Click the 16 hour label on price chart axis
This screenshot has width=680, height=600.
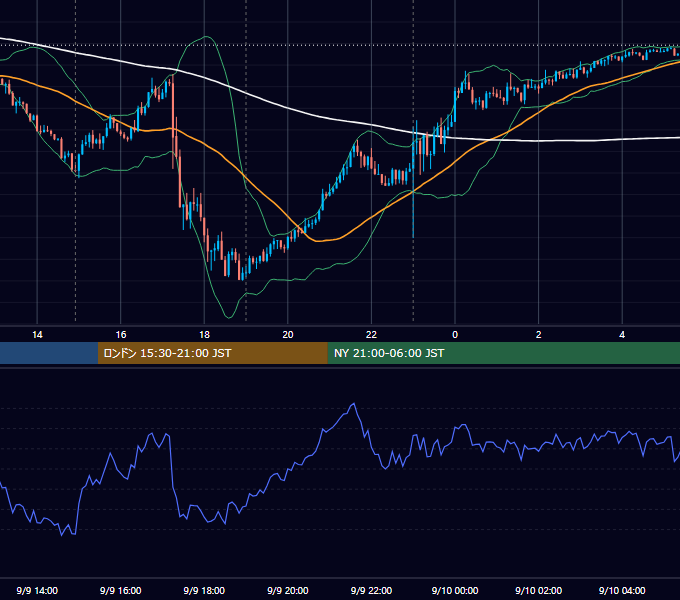click(121, 335)
